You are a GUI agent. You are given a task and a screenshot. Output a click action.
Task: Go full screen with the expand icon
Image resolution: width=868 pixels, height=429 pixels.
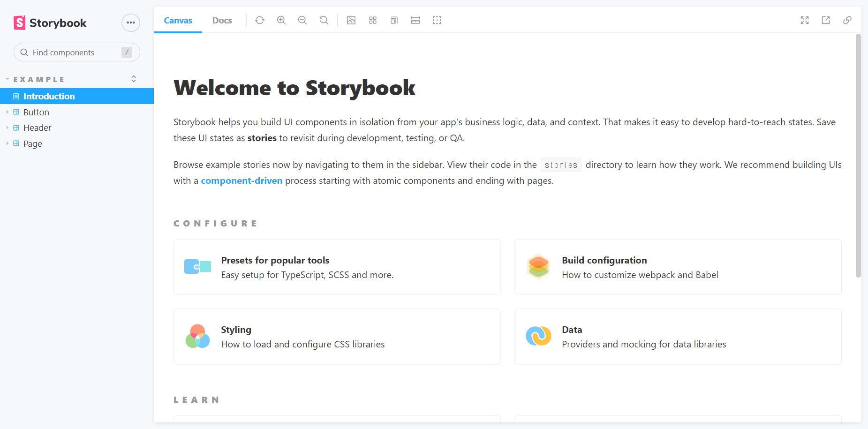point(805,20)
